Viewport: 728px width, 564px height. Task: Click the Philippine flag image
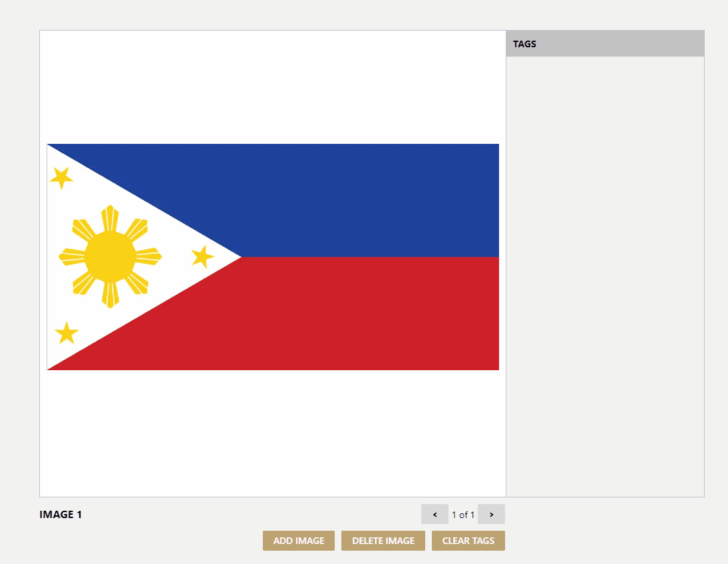(x=273, y=257)
